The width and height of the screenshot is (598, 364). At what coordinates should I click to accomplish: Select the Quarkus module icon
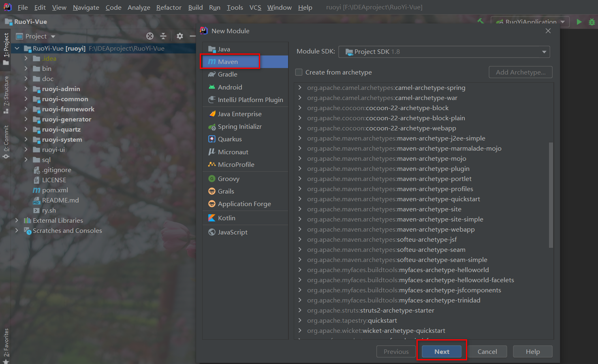[212, 139]
